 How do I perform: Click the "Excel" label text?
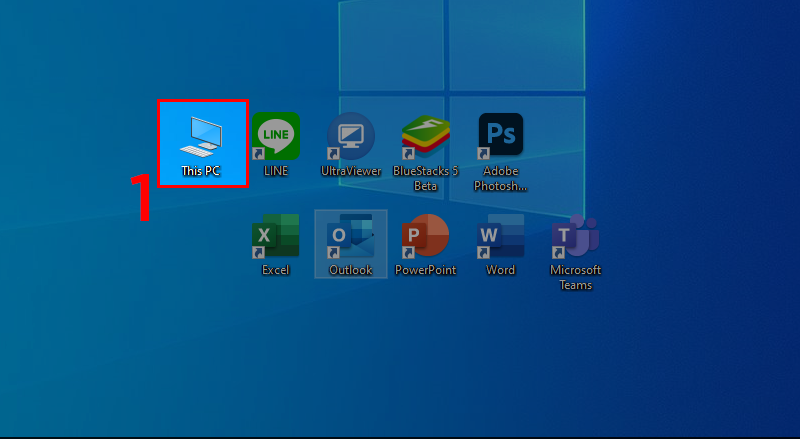[x=276, y=270]
